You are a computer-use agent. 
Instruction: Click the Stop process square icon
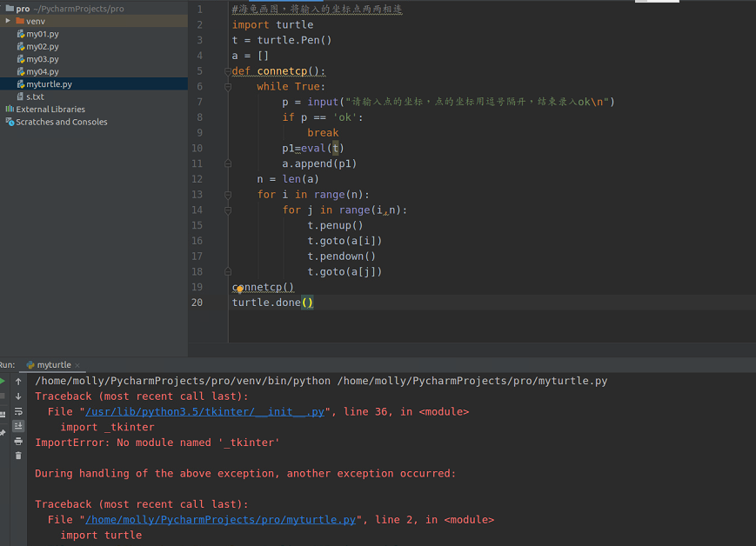coord(2,396)
